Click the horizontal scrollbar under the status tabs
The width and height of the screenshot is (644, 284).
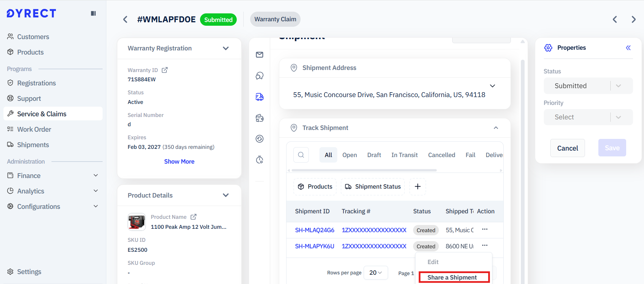pyautogui.click(x=364, y=170)
